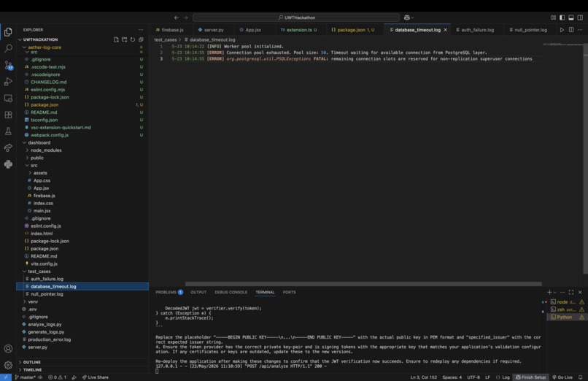
Task: Open the Copilot chat icon in title bar
Action: coord(407,18)
